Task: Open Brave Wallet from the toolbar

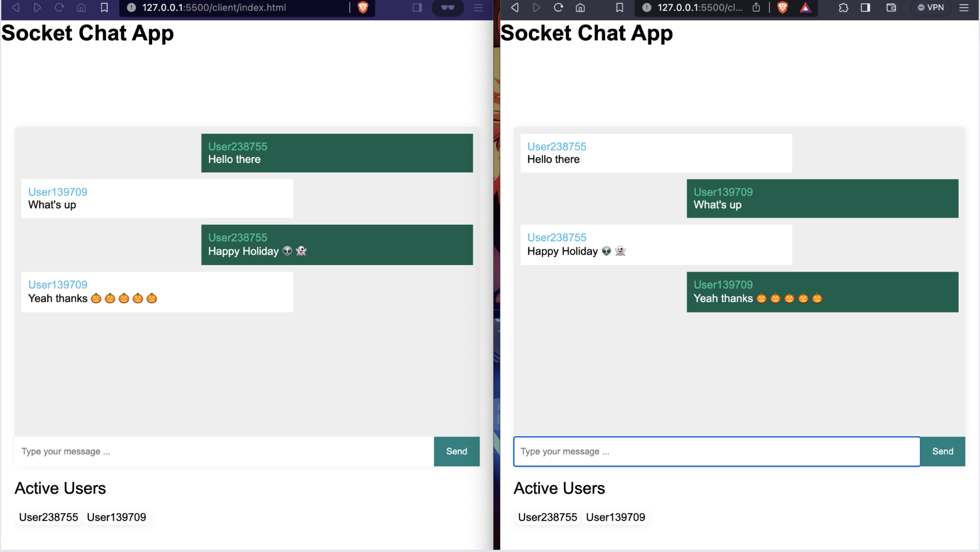Action: point(891,8)
